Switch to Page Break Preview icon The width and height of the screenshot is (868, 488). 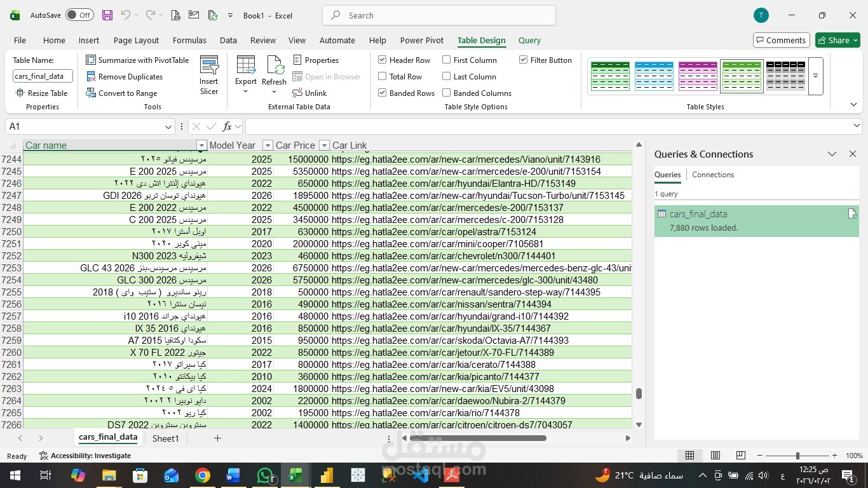click(740, 456)
